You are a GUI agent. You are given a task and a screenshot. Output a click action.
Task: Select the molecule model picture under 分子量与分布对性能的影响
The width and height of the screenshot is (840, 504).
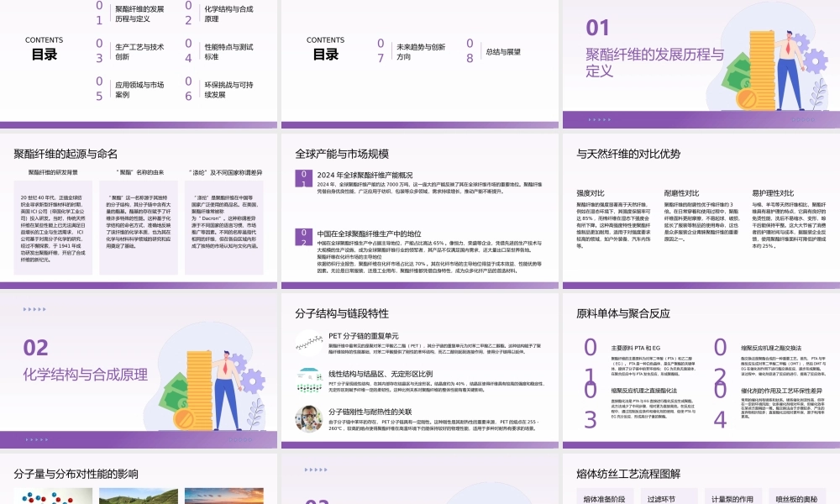[53, 496]
